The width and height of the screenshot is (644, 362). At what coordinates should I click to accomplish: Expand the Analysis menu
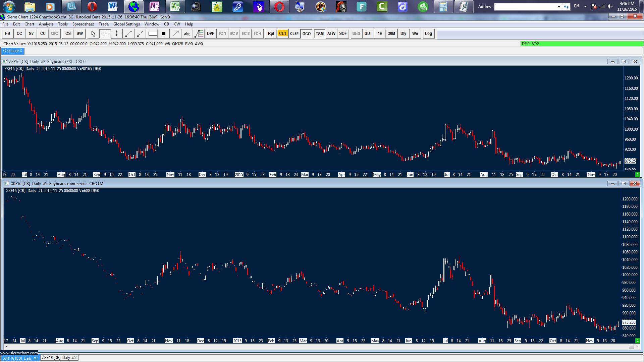click(46, 24)
